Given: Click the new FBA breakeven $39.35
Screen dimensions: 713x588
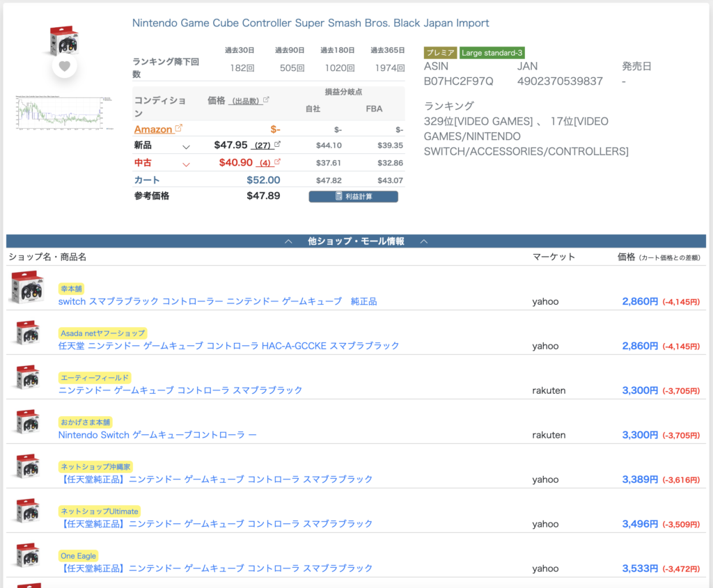Looking at the screenshot, I should click(390, 145).
